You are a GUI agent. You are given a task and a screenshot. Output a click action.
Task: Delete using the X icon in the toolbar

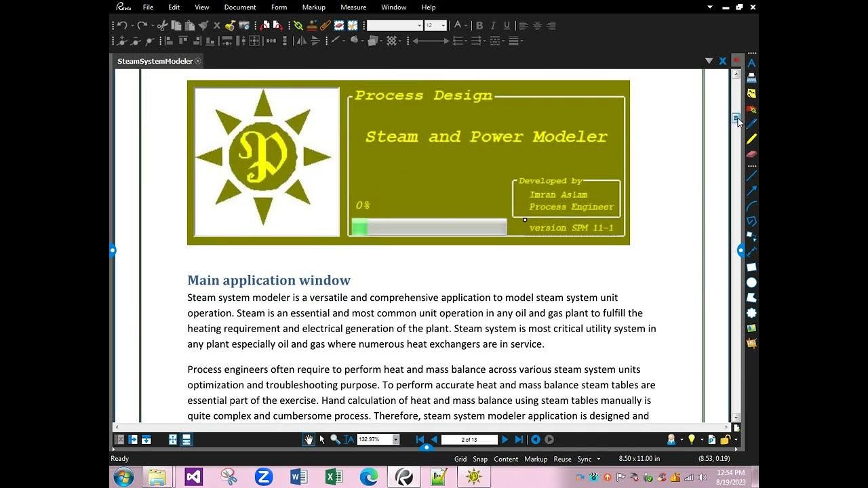tap(217, 26)
